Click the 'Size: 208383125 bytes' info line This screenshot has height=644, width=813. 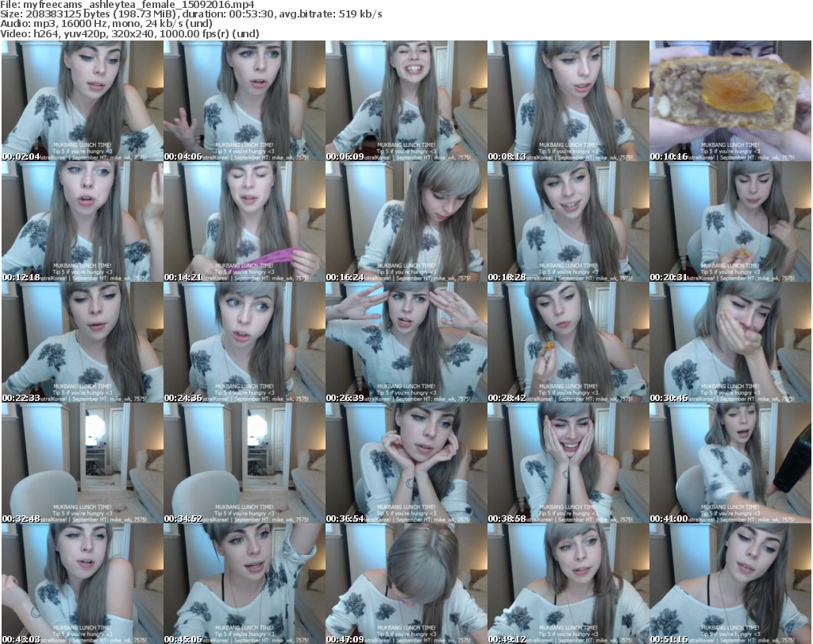click(191, 14)
